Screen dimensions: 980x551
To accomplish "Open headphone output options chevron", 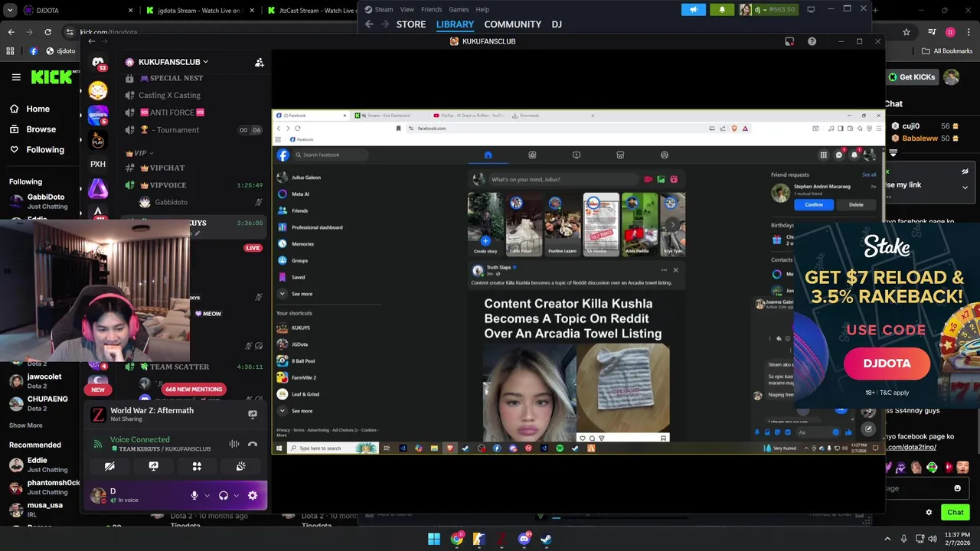I will 236,496.
